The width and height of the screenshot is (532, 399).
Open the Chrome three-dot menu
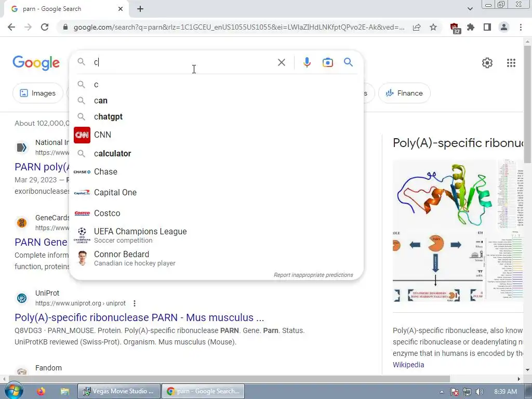521,27
